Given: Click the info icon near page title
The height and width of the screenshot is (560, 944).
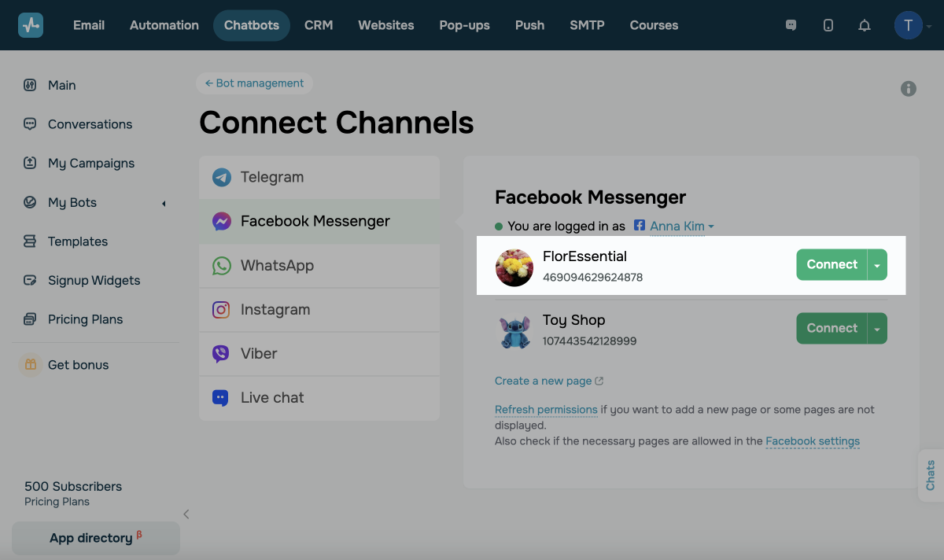Looking at the screenshot, I should point(909,89).
